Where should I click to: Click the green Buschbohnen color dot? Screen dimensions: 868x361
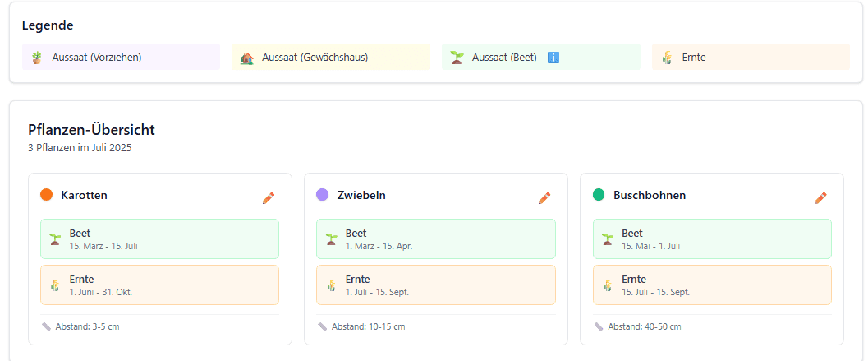[599, 195]
